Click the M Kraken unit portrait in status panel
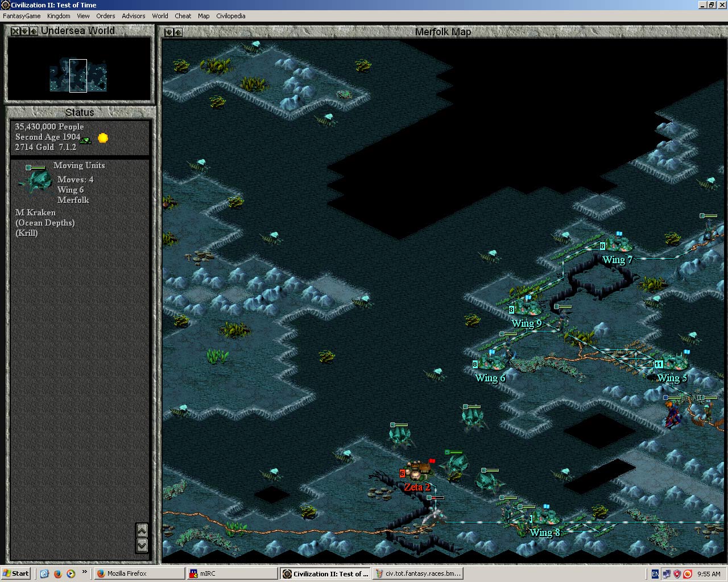Viewport: 728px width, 582px height. coord(34,181)
